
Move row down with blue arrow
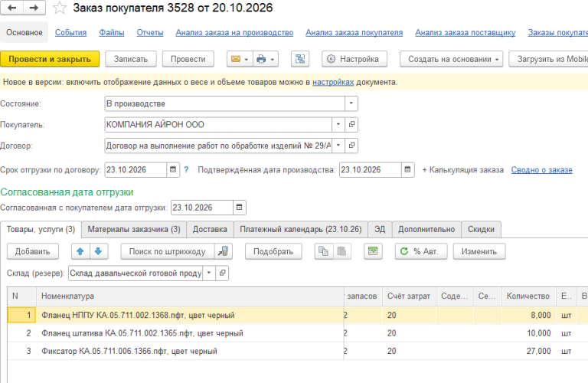coord(99,251)
